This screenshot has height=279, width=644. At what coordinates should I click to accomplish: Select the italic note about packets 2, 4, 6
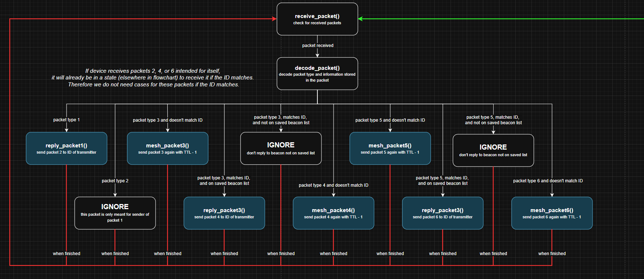click(x=153, y=78)
